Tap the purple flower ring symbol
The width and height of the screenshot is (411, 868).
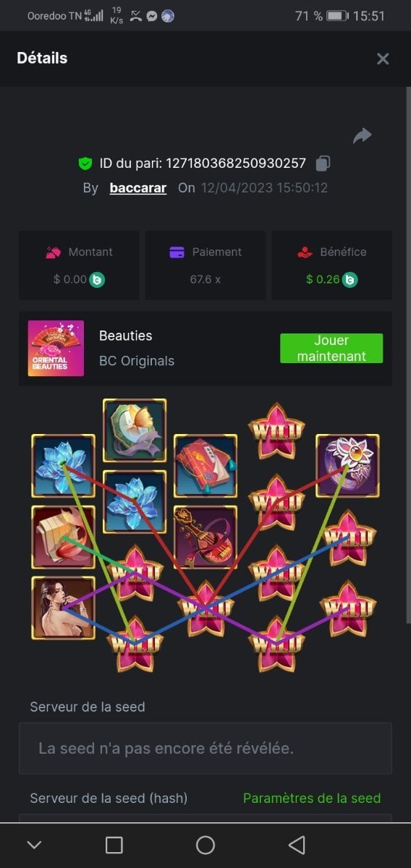point(348,466)
